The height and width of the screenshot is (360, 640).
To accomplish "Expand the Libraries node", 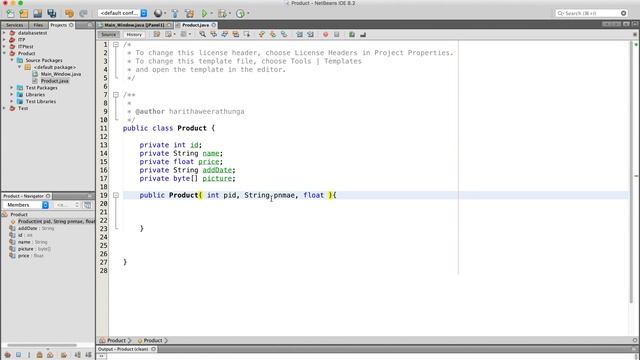I will click(x=12, y=94).
